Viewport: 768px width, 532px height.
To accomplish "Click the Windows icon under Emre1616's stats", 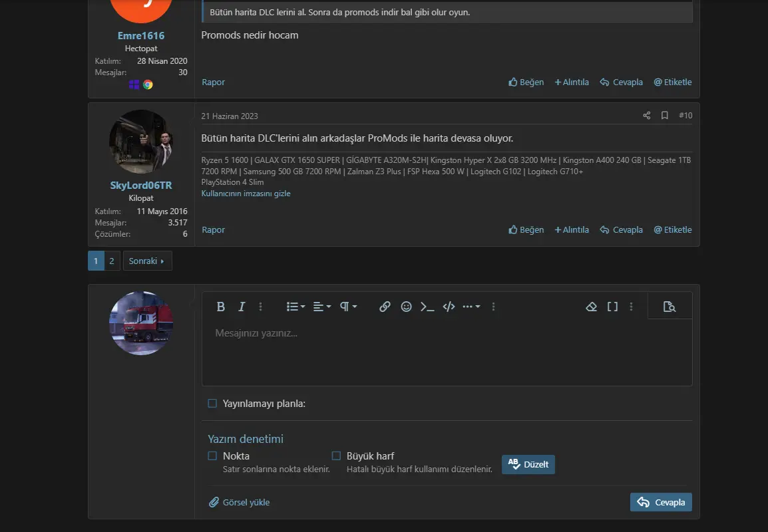I will [134, 84].
